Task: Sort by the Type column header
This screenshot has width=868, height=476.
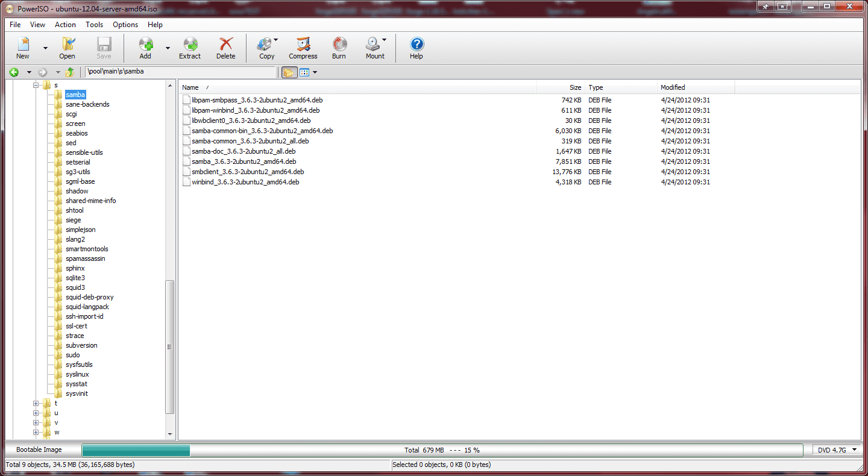Action: 621,87
